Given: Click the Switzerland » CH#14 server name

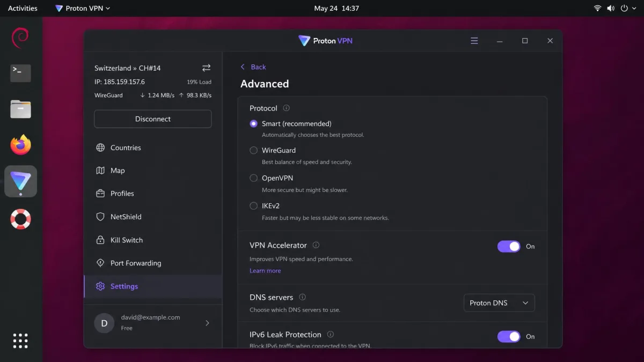Looking at the screenshot, I should click(128, 68).
